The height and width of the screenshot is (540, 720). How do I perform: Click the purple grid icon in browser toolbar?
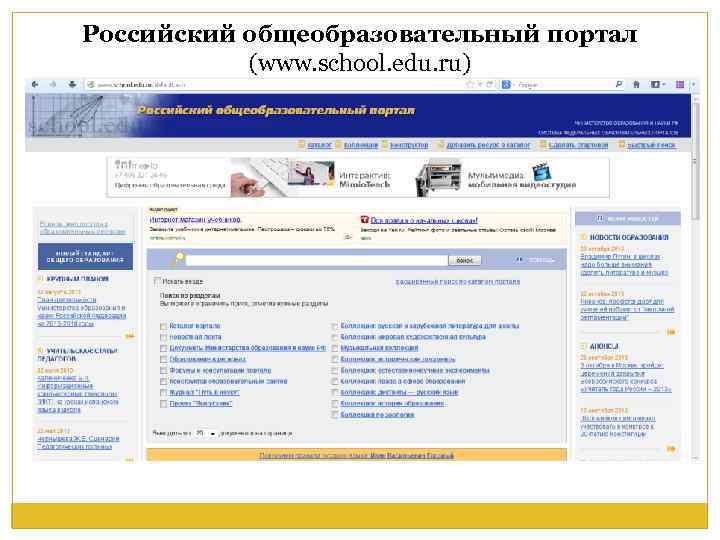(x=680, y=84)
